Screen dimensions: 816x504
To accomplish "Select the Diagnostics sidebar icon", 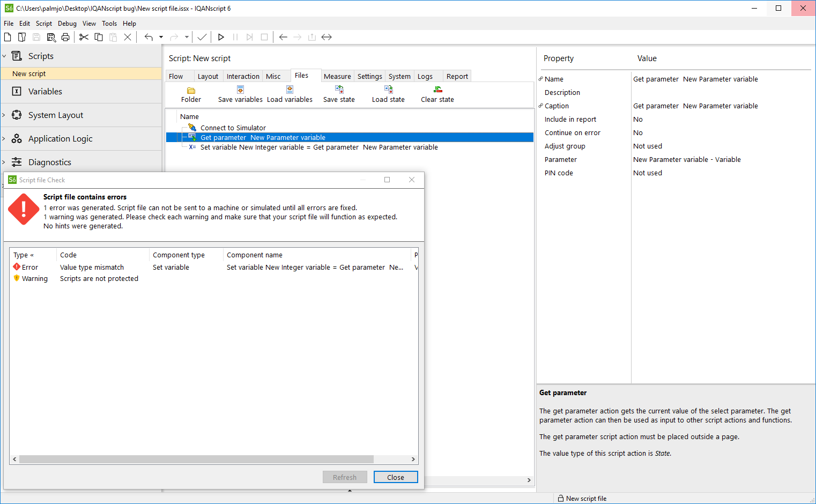I will point(17,162).
